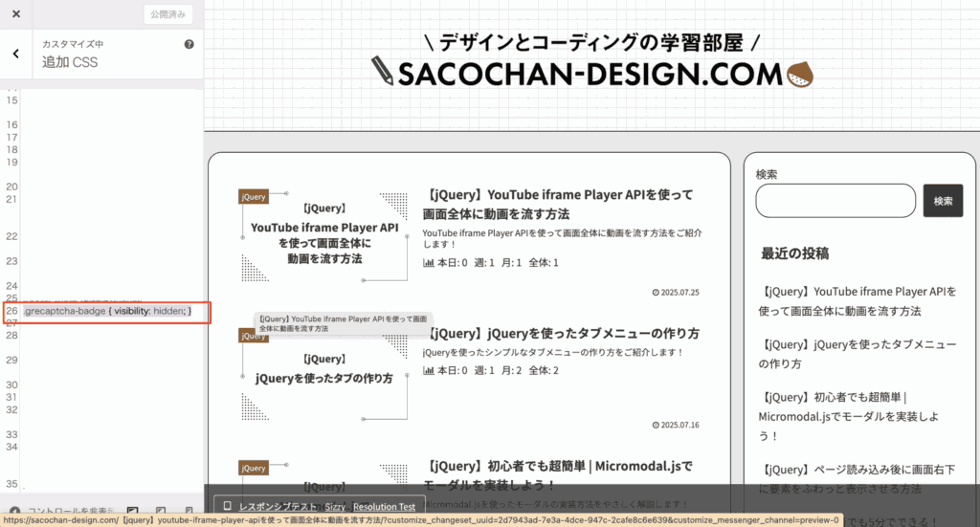
Task: Click line number 15 in CSS editor
Action: pyautogui.click(x=11, y=99)
